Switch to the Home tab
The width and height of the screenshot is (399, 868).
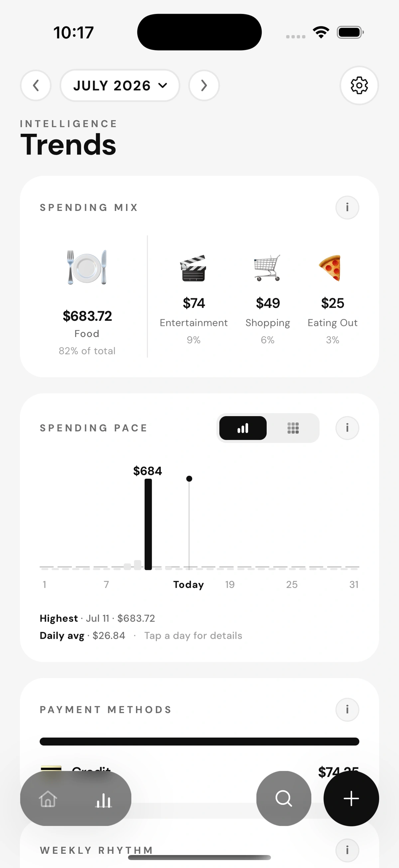pos(48,798)
